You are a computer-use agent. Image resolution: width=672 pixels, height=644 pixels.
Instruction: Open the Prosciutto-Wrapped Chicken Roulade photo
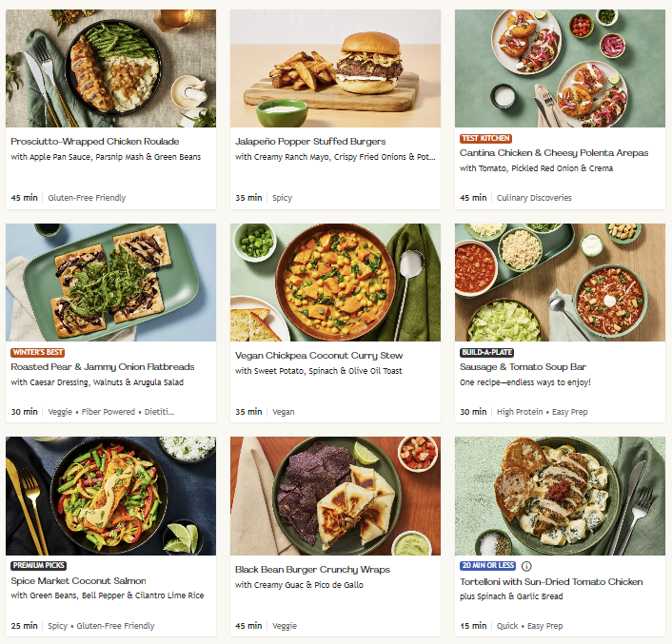[110, 68]
